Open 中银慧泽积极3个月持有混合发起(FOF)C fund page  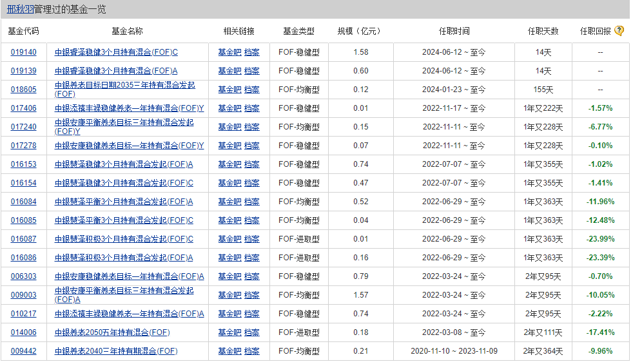[x=124, y=239]
